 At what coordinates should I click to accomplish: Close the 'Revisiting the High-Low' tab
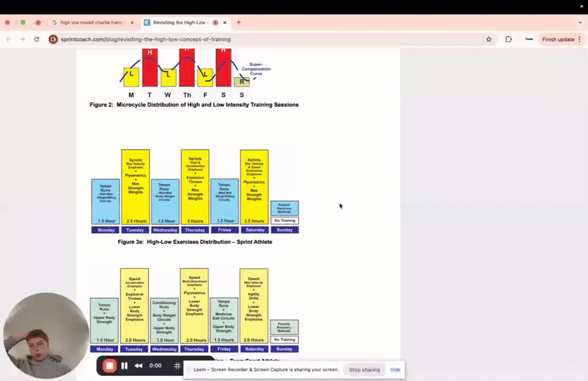(x=225, y=22)
